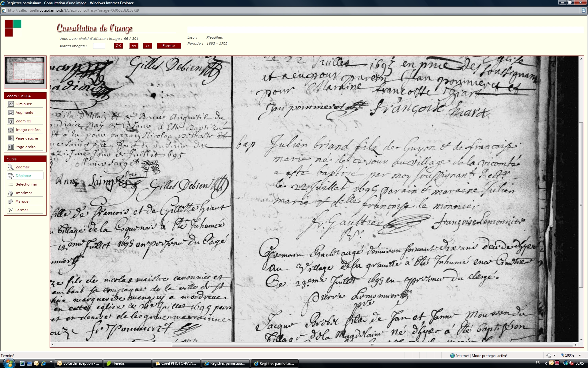Show the full image with Image entière

[x=11, y=130]
